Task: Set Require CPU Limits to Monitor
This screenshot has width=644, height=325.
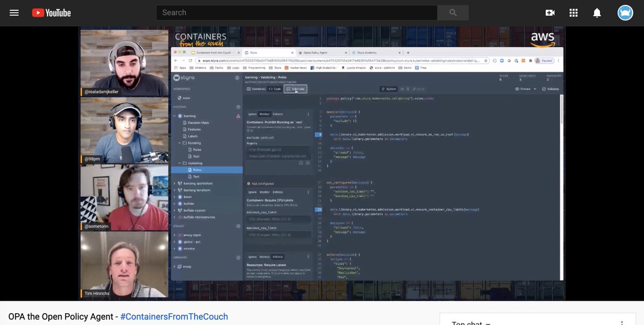Action: 265,192
